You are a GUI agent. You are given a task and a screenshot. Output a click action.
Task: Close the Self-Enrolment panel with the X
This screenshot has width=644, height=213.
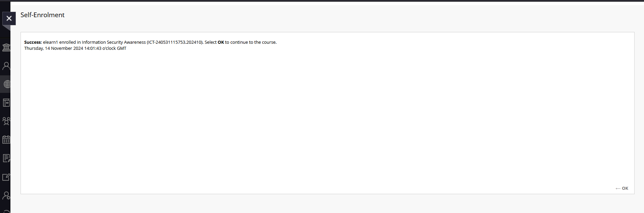pos(9,19)
